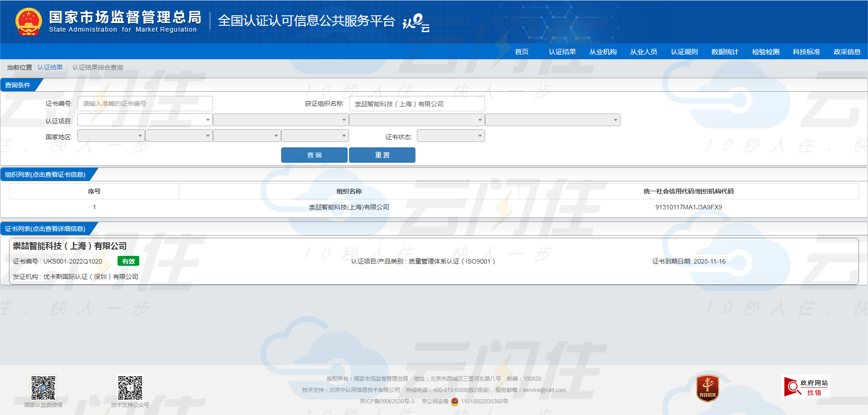This screenshot has width=868, height=415.
Task: Expand the second 国家地区 dropdown
Action: [x=179, y=136]
